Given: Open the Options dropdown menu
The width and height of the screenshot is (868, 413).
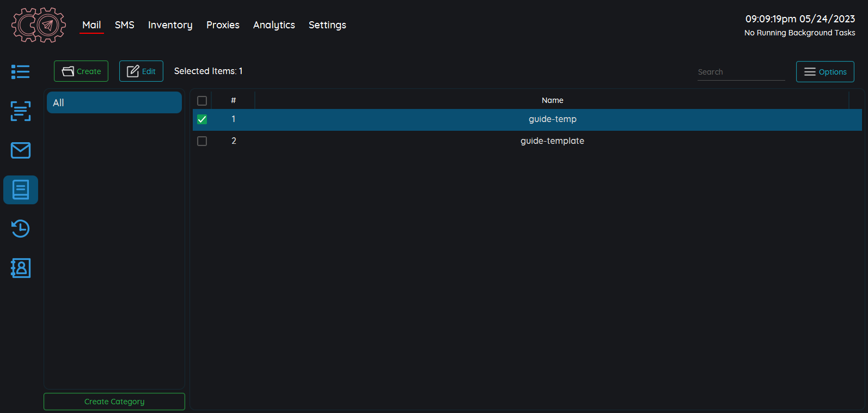Looking at the screenshot, I should click(825, 72).
